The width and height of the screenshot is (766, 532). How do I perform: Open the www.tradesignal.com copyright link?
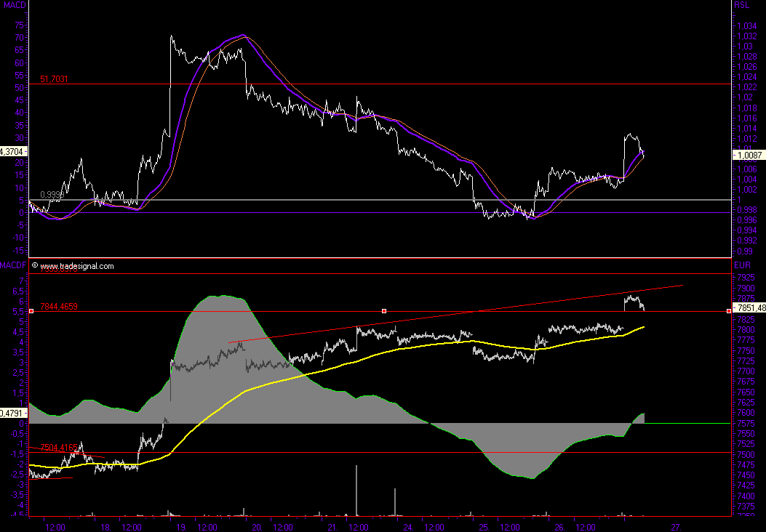click(x=76, y=266)
